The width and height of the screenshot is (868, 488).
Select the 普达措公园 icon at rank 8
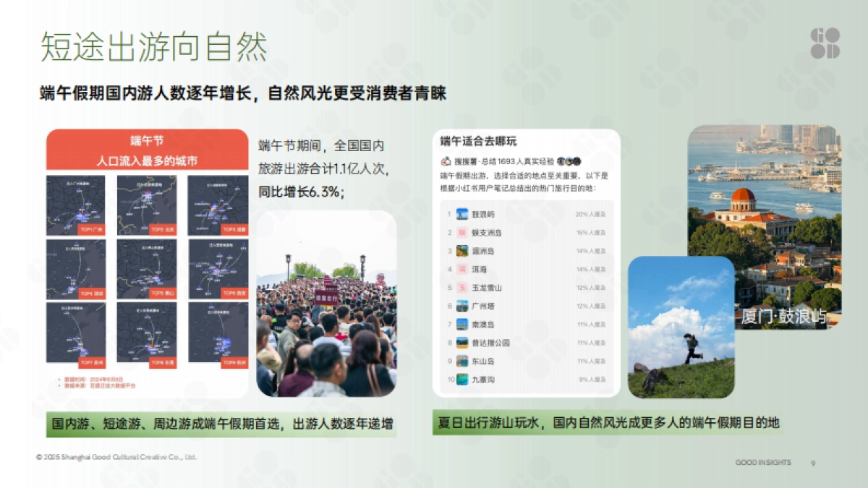(461, 342)
